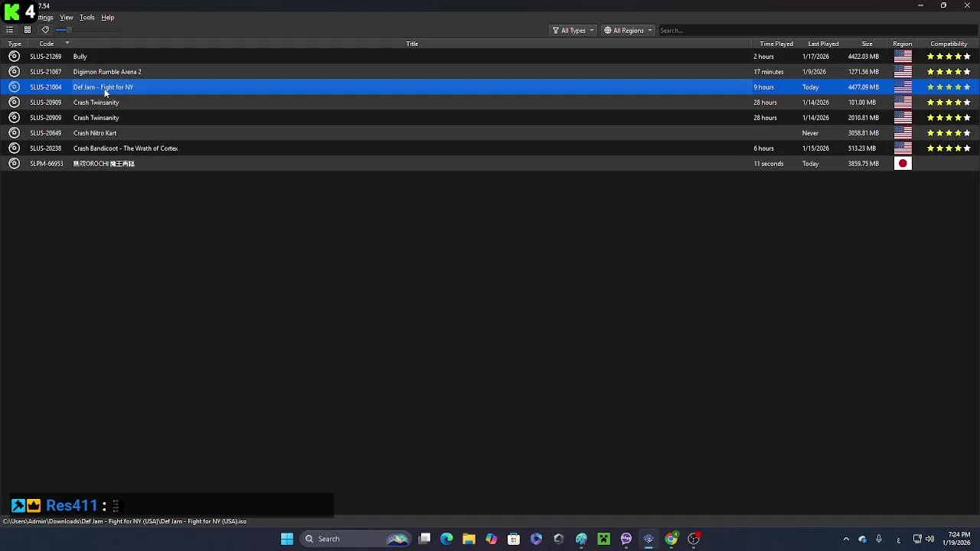This screenshot has height=551, width=980.
Task: Open the Help menu
Action: (108, 18)
